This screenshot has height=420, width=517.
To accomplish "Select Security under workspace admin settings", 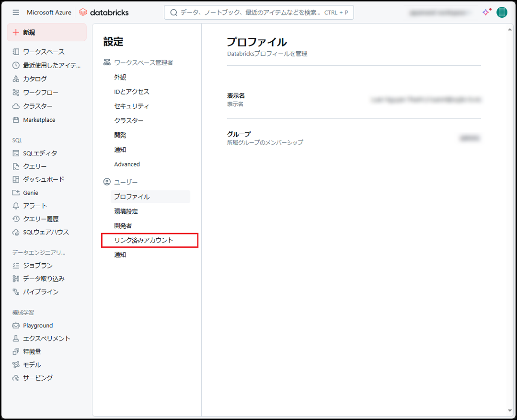I will (131, 106).
